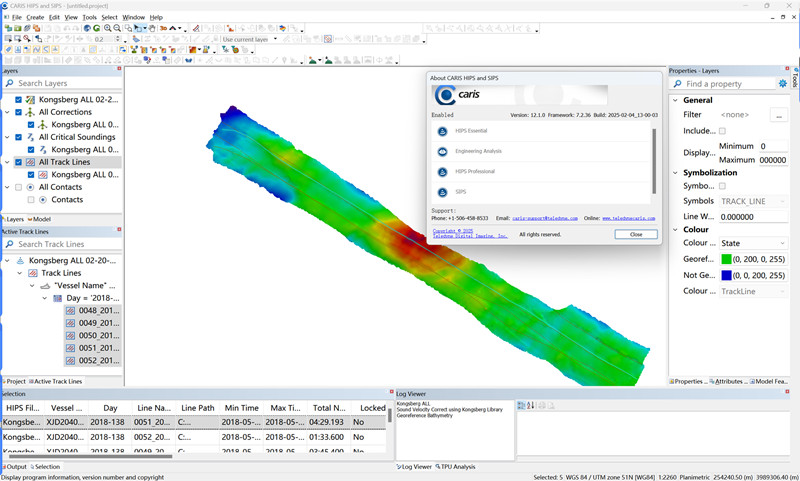Toggle Kongsberg ALL checkbox under All Corrections
The width and height of the screenshot is (800, 481).
[31, 125]
